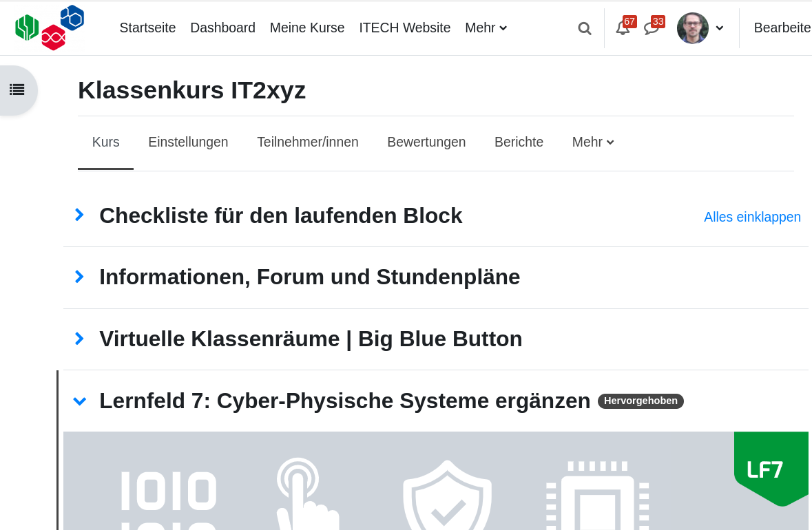Expand Informationen, Forum und Stundenpläne section

[x=79, y=277]
